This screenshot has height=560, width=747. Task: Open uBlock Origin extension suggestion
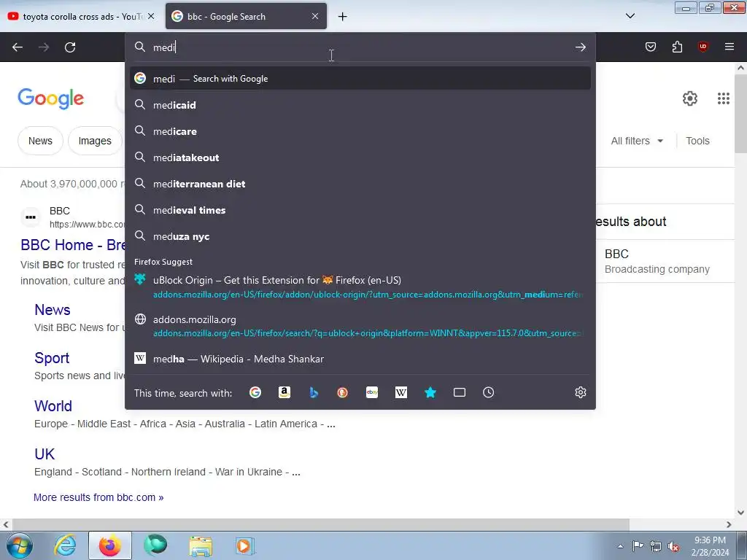click(360, 287)
